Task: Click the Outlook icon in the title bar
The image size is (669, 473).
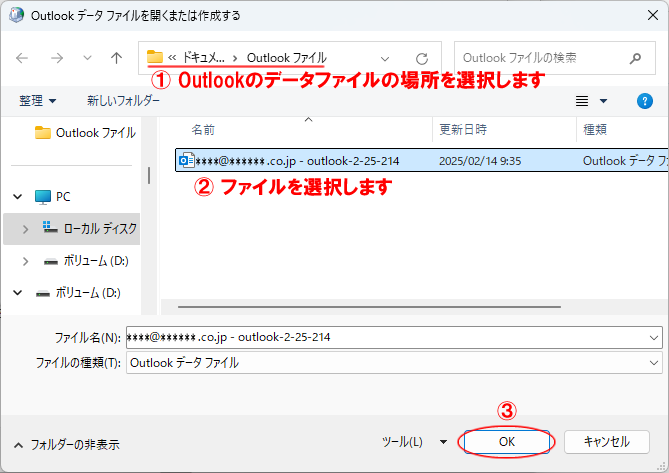Action: tap(16, 15)
